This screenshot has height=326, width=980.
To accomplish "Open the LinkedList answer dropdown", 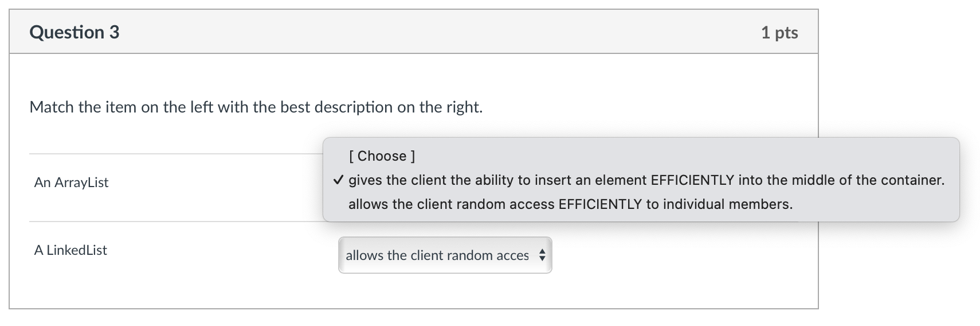I will [445, 255].
